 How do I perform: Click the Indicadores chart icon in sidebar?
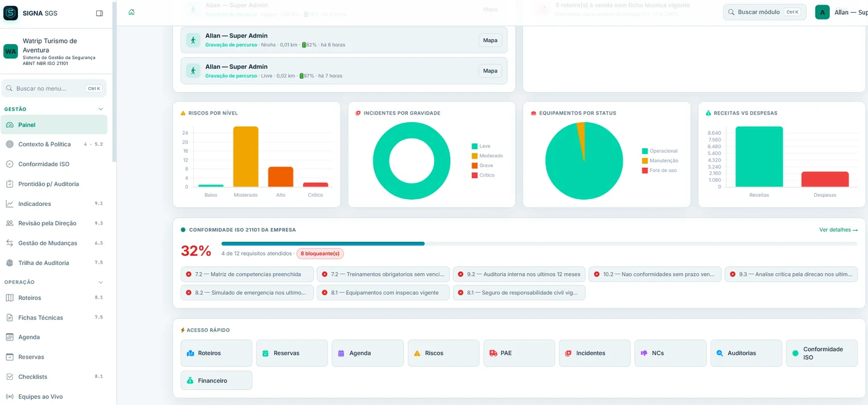tap(10, 204)
